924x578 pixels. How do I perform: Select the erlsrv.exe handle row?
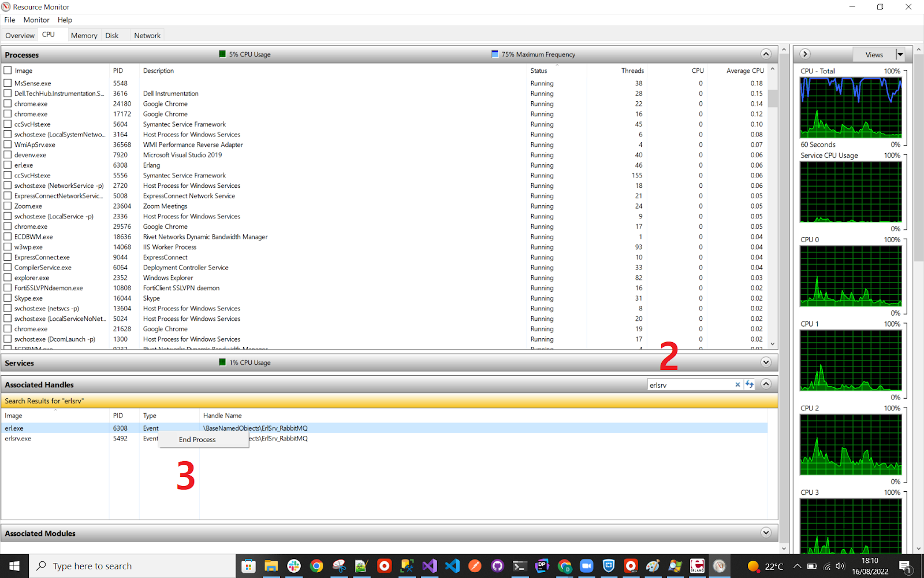click(384, 438)
